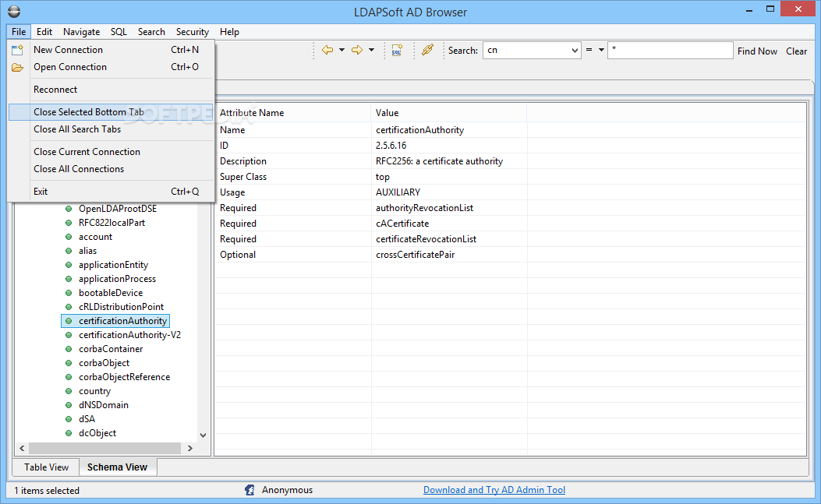821x504 pixels.
Task: Click the forward navigation arrow icon
Action: click(357, 50)
